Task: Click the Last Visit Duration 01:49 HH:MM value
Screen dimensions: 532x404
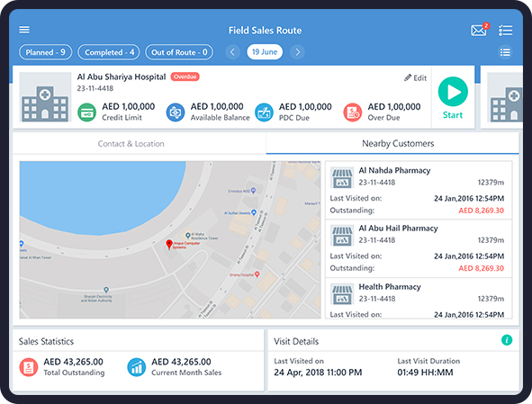Action: 425,373
